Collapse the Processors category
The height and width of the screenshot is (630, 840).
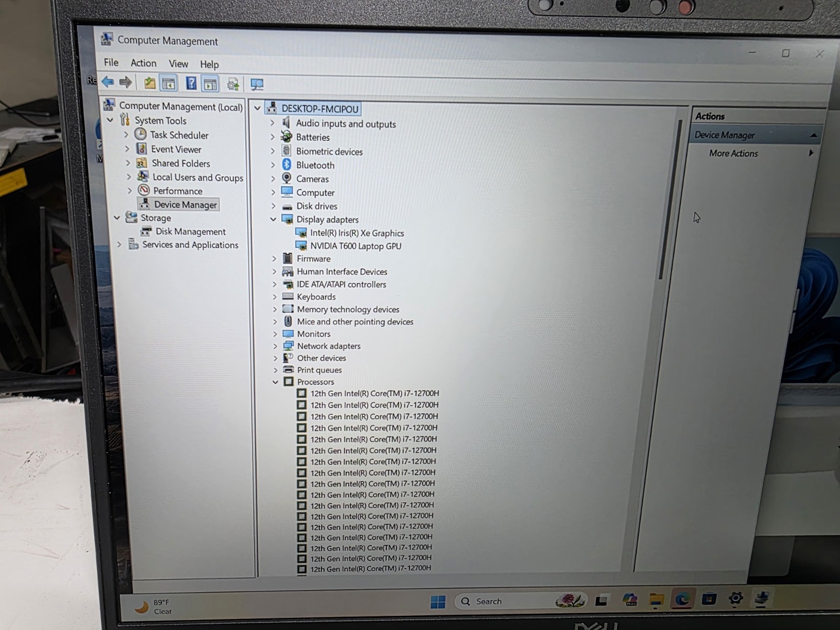(x=275, y=382)
